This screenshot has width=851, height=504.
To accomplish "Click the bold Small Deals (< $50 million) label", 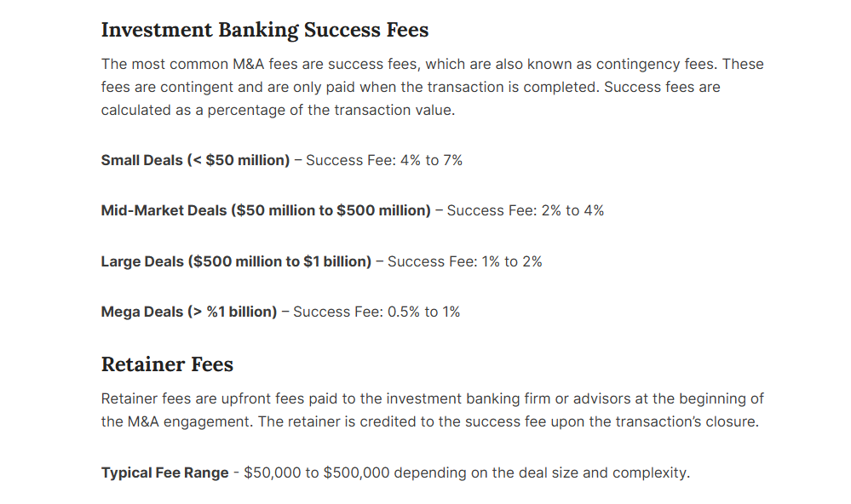I will pos(195,161).
